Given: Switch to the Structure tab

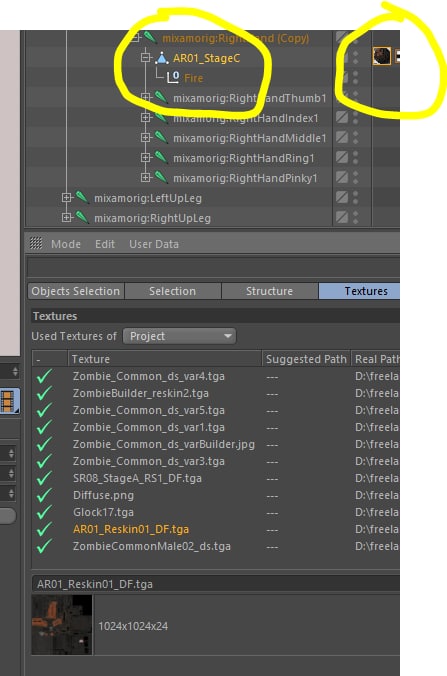Looking at the screenshot, I should tap(269, 291).
